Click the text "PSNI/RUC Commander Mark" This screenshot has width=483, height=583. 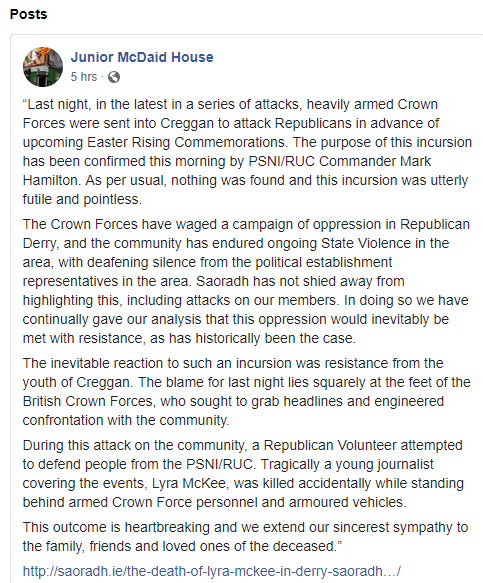pos(339,161)
